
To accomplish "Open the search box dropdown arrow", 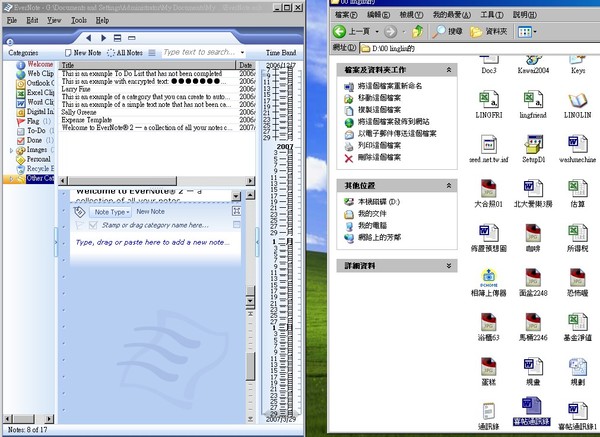I will pyautogui.click(x=242, y=52).
